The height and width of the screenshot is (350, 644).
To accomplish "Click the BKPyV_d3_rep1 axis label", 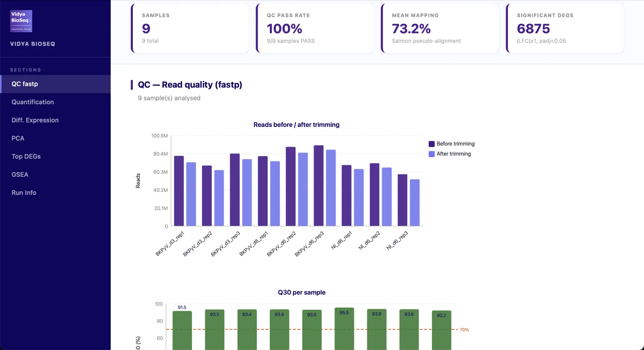I will pyautogui.click(x=170, y=244).
